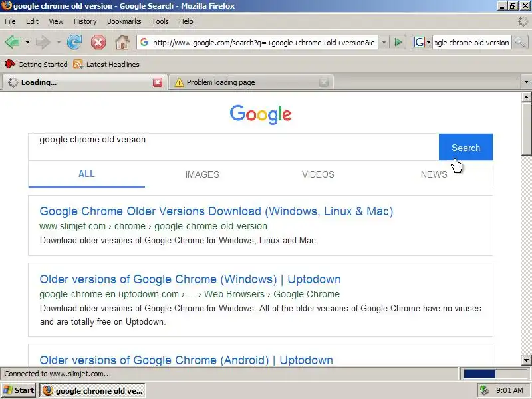Click the vertical scrollbar thumb
This screenshot has width=532, height=399.
pos(526,128)
